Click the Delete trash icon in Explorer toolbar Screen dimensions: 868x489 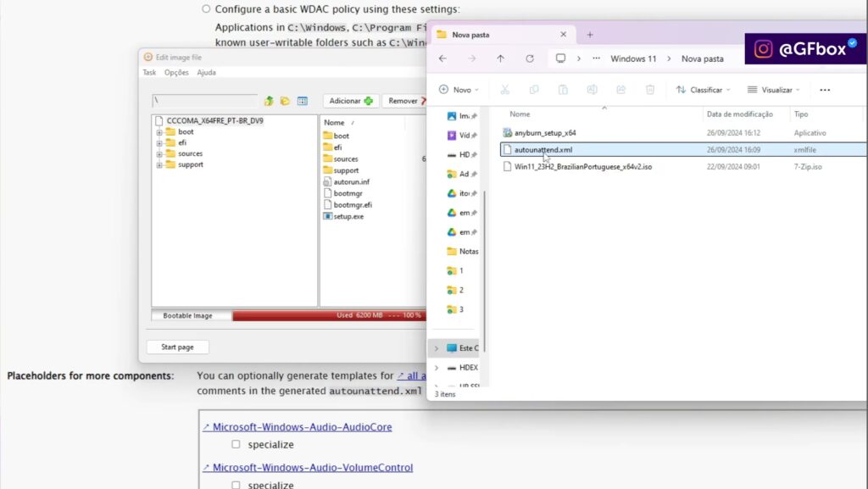click(x=650, y=90)
